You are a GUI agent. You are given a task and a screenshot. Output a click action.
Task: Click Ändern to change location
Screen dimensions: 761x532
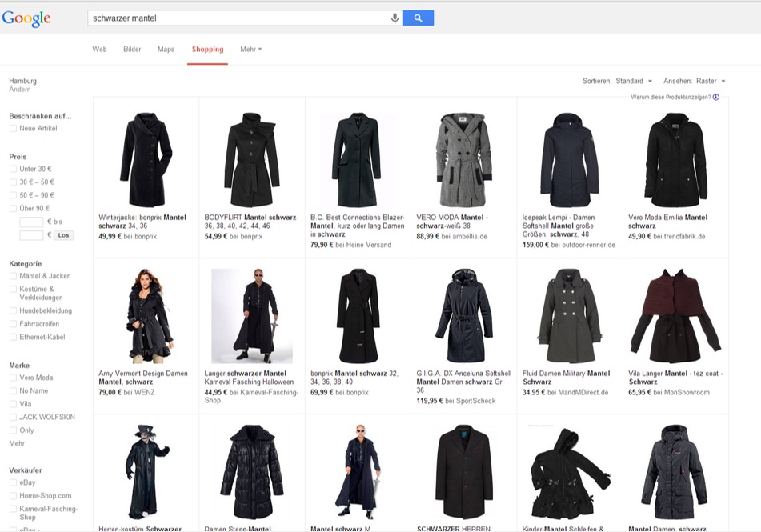pyautogui.click(x=20, y=90)
